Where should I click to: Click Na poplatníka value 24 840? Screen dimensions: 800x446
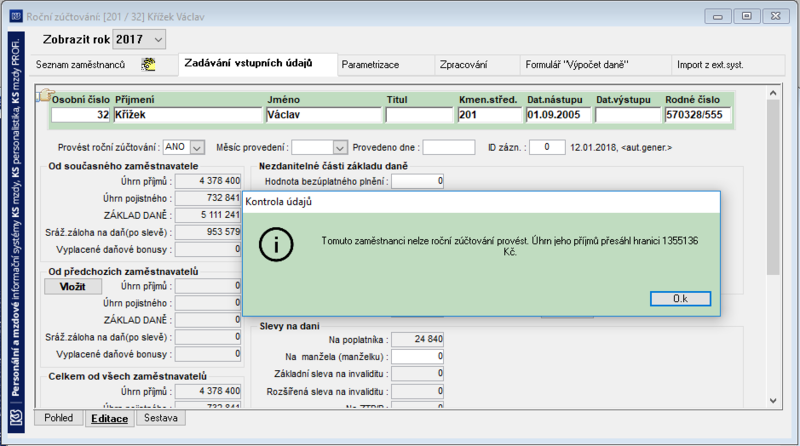417,339
